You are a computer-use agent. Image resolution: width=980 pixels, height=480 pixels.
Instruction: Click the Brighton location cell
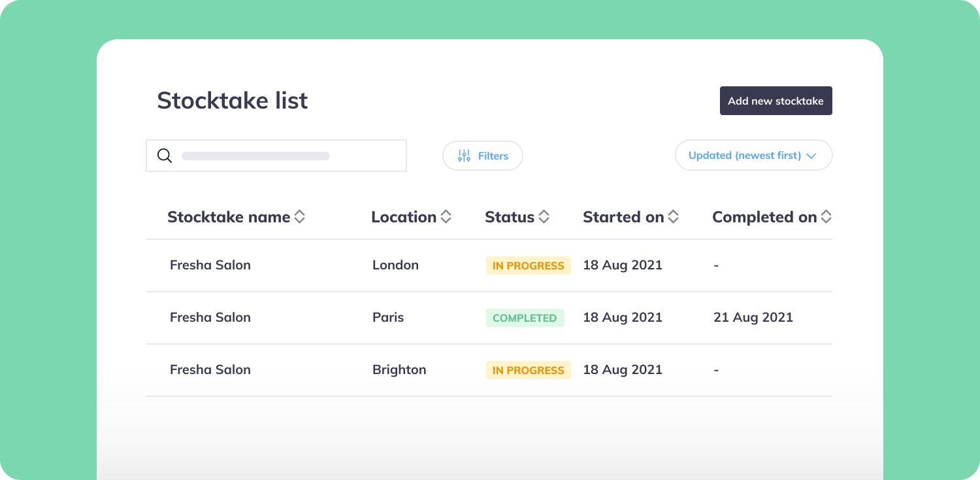(399, 369)
